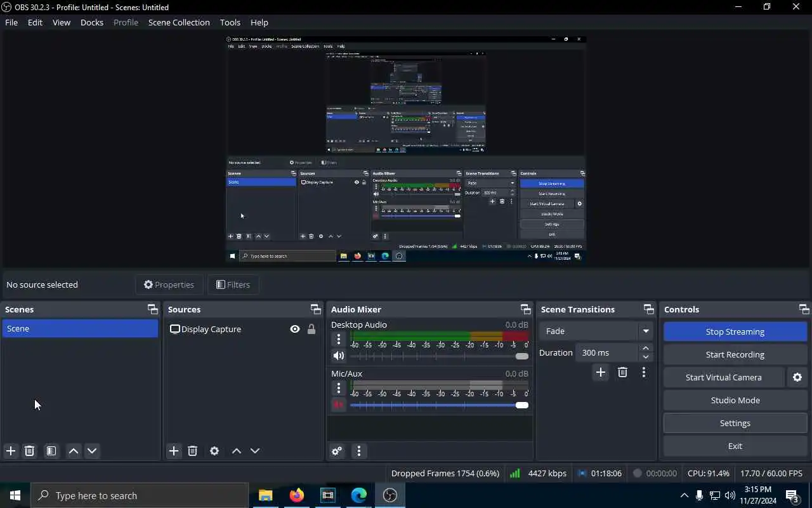The width and height of the screenshot is (812, 508).
Task: Open Settings from Controls
Action: pyautogui.click(x=735, y=423)
